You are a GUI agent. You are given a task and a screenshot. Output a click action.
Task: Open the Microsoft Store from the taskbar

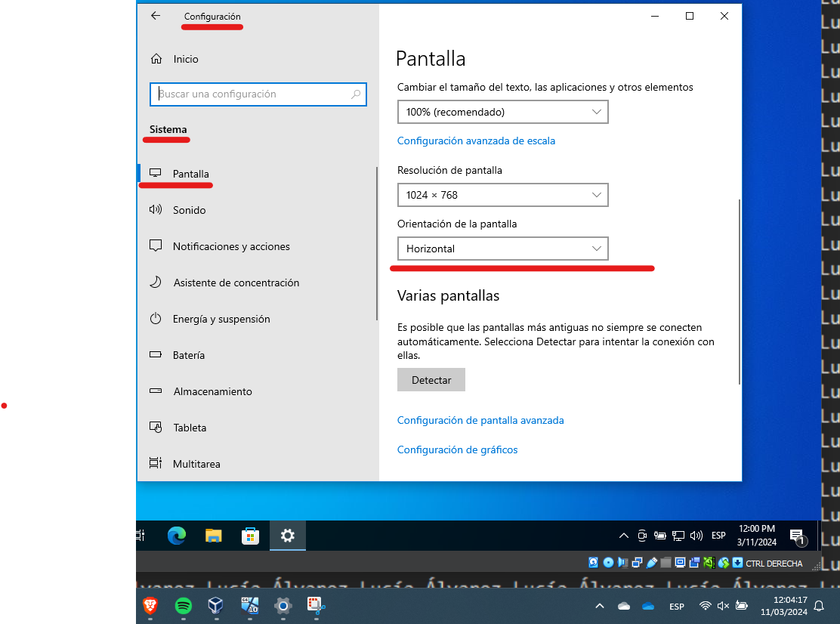point(250,535)
